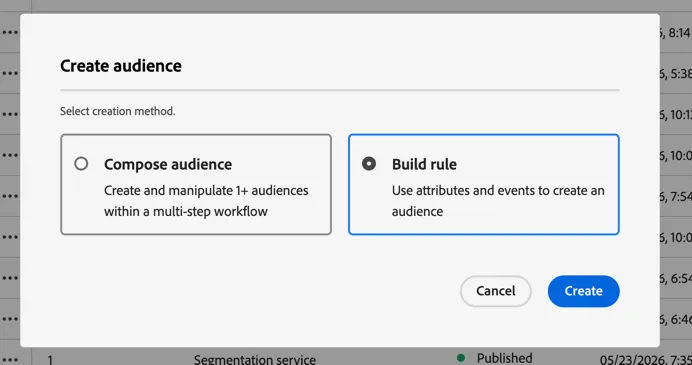Click the Create button
The height and width of the screenshot is (365, 692).
coord(583,291)
